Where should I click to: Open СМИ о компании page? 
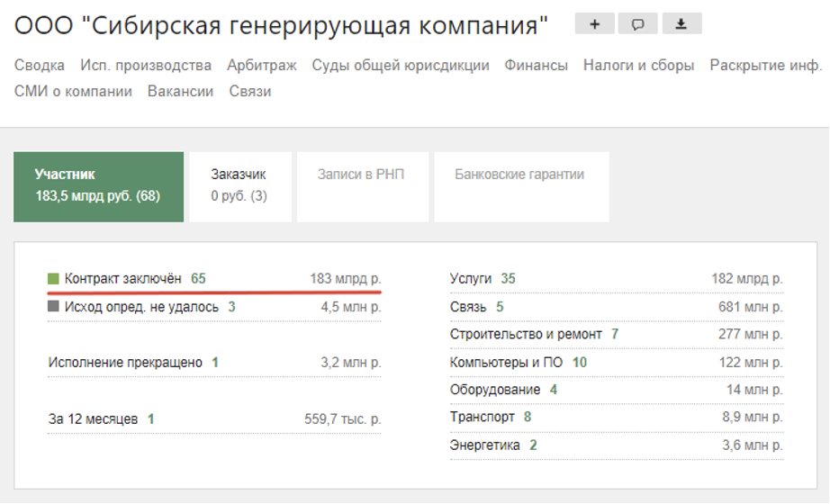[x=73, y=91]
